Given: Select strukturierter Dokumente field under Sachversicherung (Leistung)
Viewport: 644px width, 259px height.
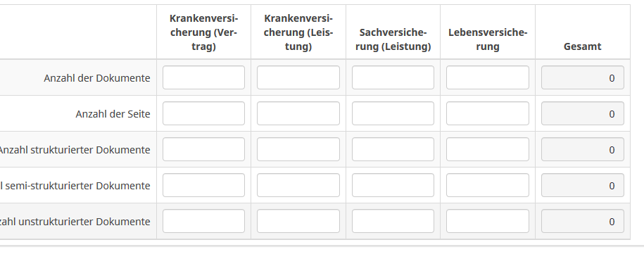Looking at the screenshot, I should (x=393, y=149).
